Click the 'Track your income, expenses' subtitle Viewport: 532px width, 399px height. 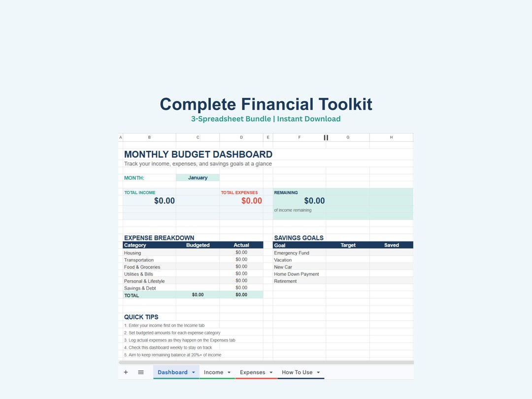tap(198, 164)
